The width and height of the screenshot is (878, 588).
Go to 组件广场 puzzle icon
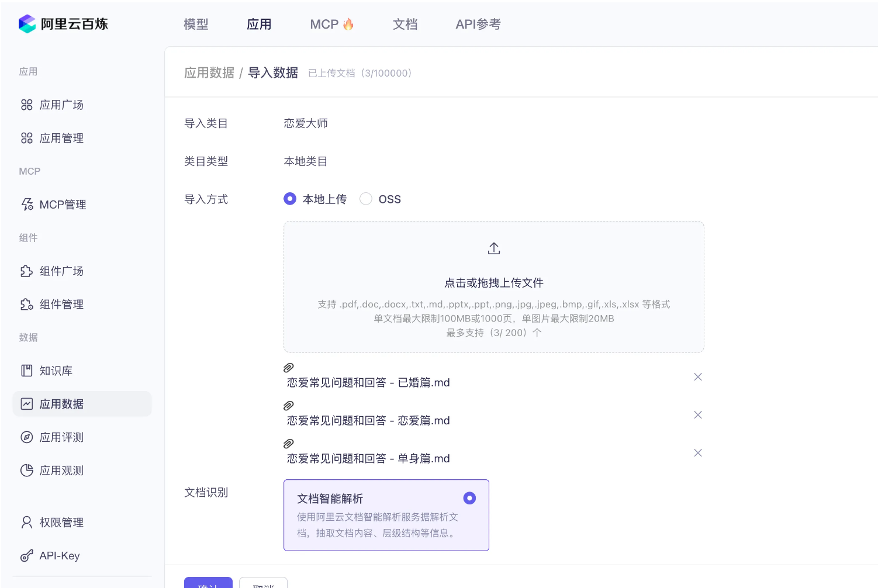point(27,271)
